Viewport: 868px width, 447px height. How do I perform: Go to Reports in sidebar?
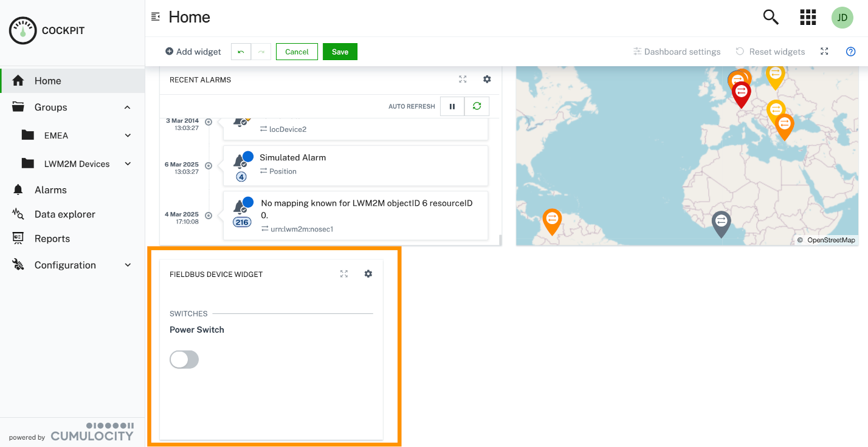[x=52, y=239]
